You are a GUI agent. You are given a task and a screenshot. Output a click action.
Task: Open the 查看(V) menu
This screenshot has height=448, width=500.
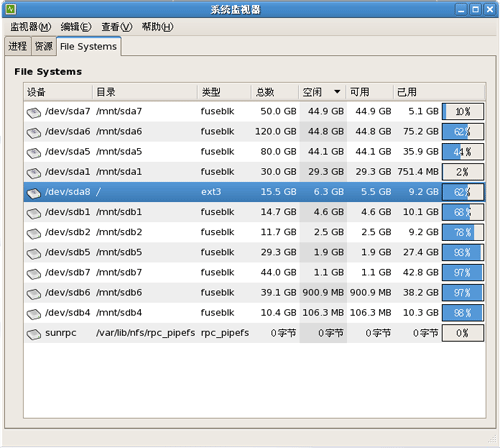click(x=117, y=27)
